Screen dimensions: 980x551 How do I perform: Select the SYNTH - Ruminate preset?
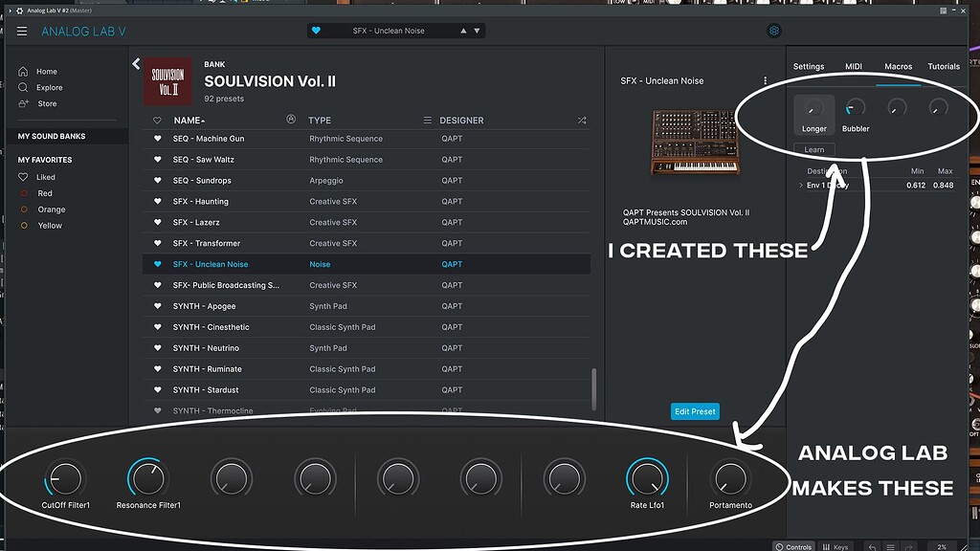367,368
